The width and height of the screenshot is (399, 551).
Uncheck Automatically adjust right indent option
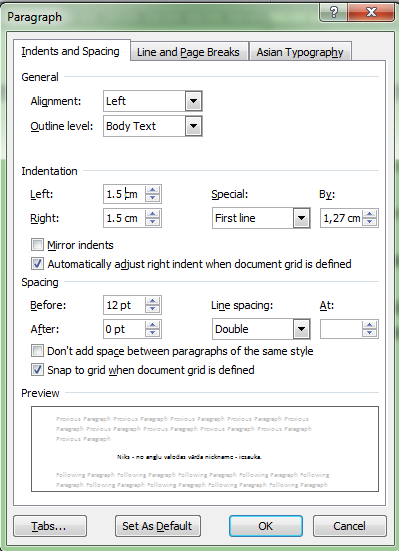(x=37, y=264)
